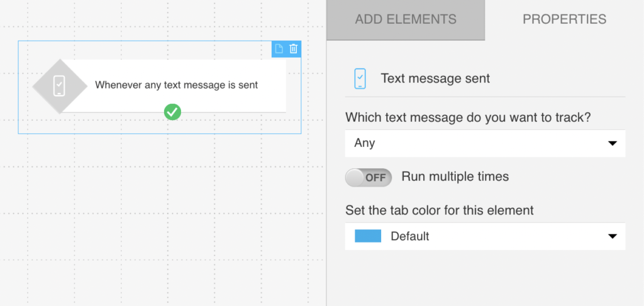The height and width of the screenshot is (306, 644).
Task: Click the arrow on the Any dropdown
Action: tap(613, 143)
